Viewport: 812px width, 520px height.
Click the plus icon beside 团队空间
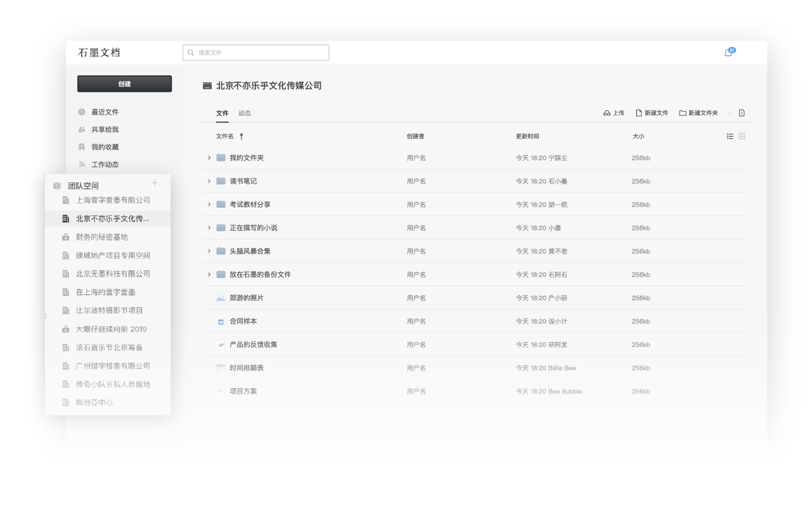tap(154, 182)
